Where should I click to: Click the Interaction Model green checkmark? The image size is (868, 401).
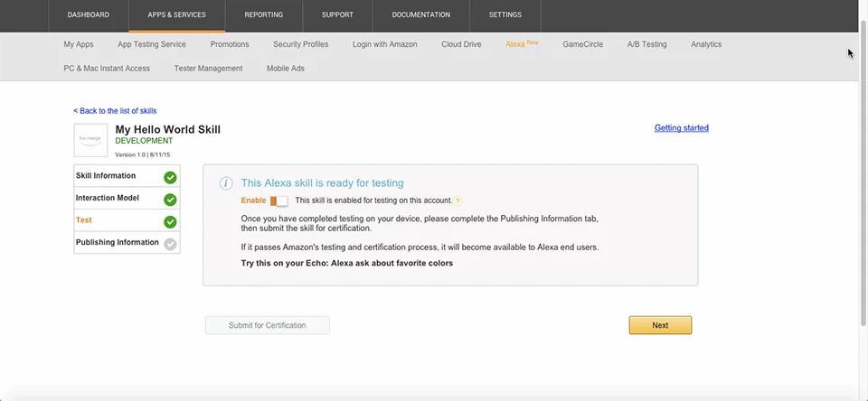[170, 200]
